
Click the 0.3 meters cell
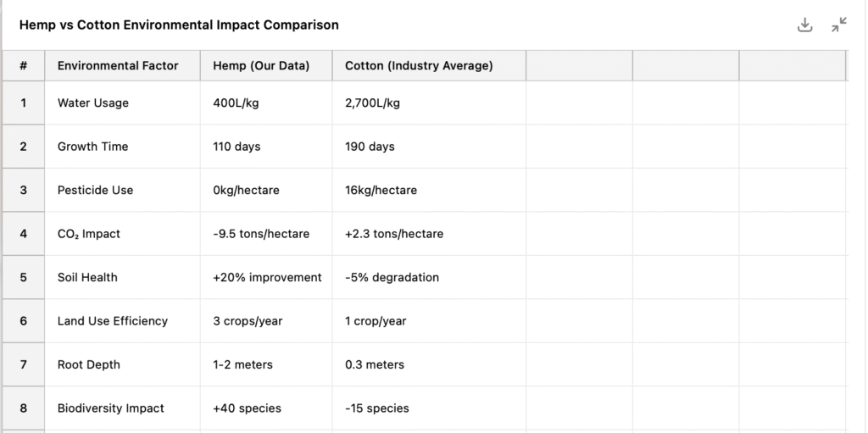tap(375, 365)
